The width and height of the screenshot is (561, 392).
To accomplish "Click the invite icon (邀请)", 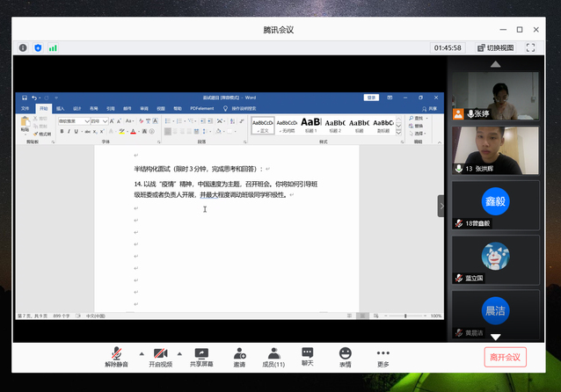I will [239, 353].
